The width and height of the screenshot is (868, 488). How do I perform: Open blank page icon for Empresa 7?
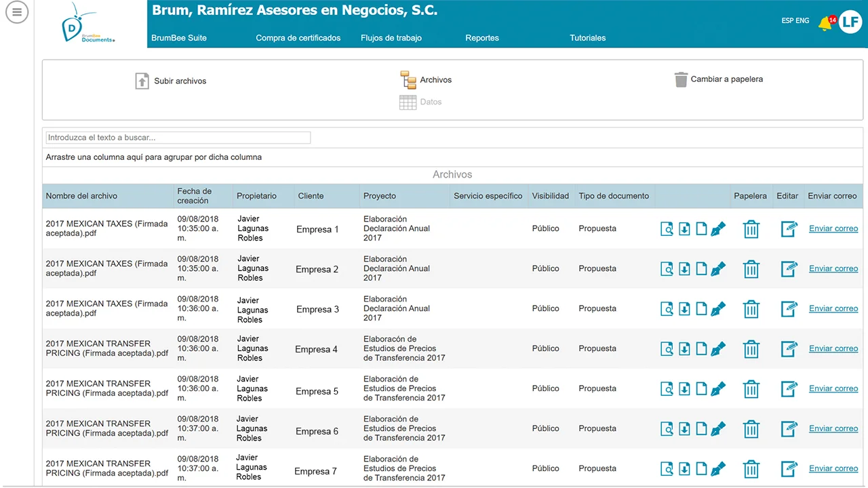pyautogui.click(x=701, y=469)
